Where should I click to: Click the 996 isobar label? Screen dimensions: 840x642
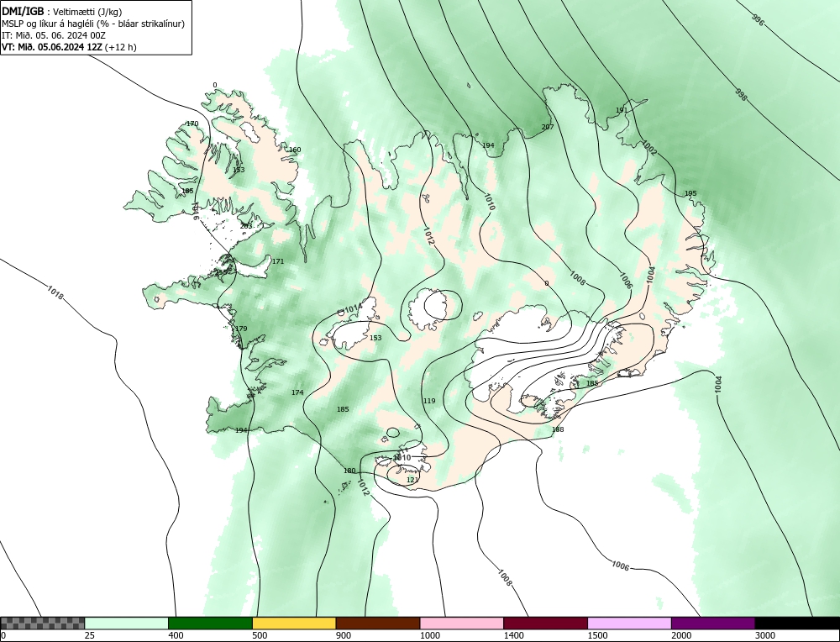tap(757, 20)
